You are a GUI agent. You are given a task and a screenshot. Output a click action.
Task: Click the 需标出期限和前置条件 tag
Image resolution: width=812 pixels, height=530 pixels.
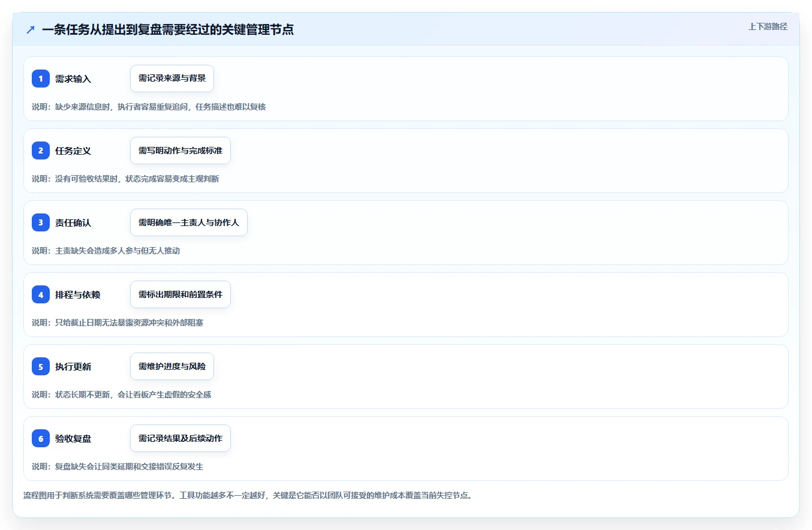pos(181,294)
